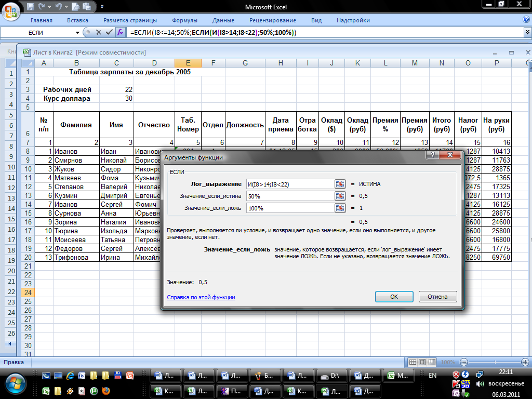Launch Firefox from quick launch
The width and height of the screenshot is (532, 399).
(105, 391)
